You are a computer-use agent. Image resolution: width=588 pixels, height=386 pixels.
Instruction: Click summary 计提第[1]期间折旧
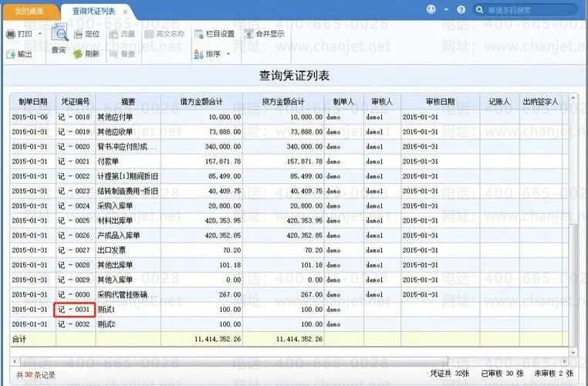(x=127, y=176)
